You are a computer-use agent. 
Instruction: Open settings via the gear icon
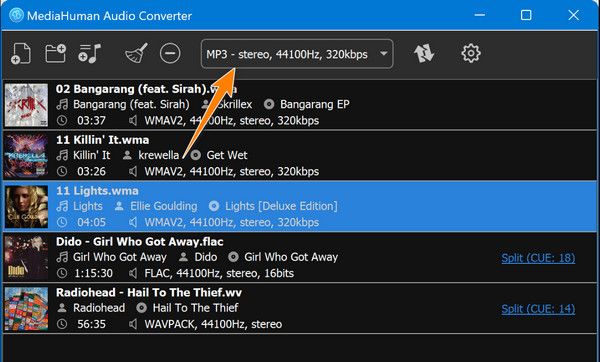471,53
